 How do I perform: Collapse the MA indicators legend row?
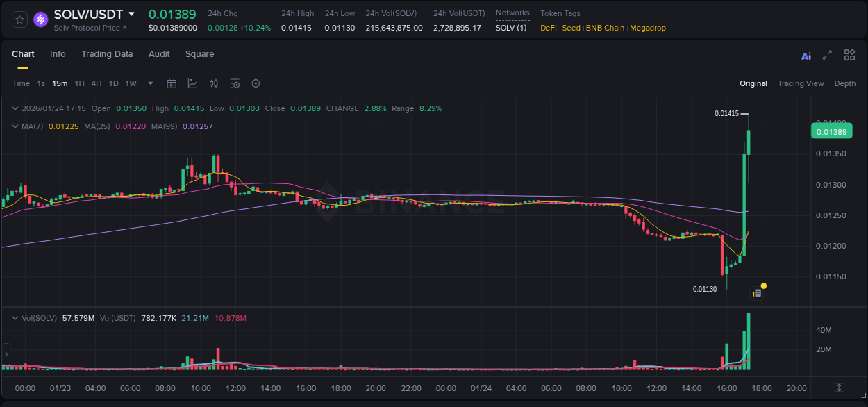(x=15, y=126)
